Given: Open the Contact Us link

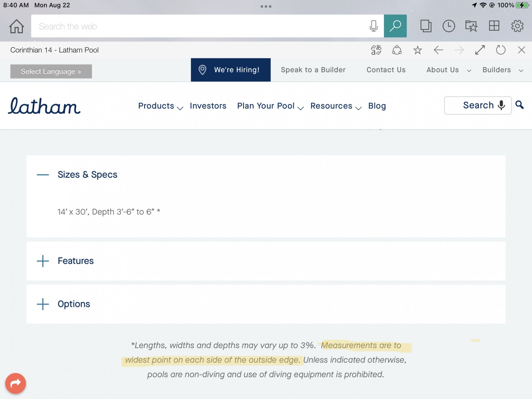Looking at the screenshot, I should 386,70.
